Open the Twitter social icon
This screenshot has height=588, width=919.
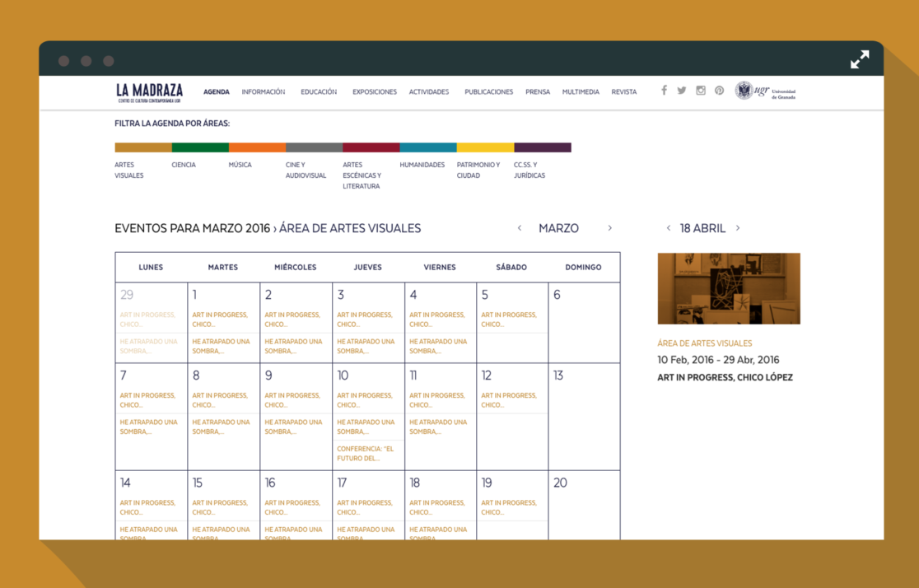[x=682, y=91]
